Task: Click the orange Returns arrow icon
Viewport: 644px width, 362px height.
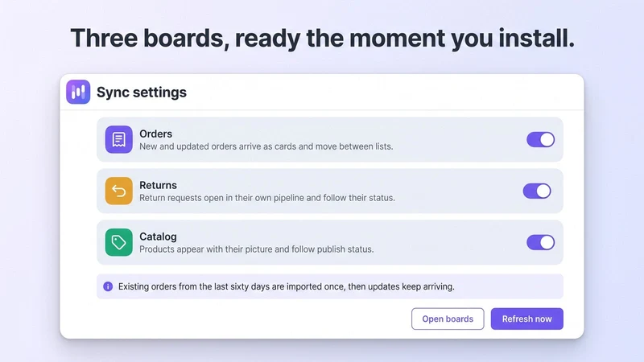Action: coord(118,191)
